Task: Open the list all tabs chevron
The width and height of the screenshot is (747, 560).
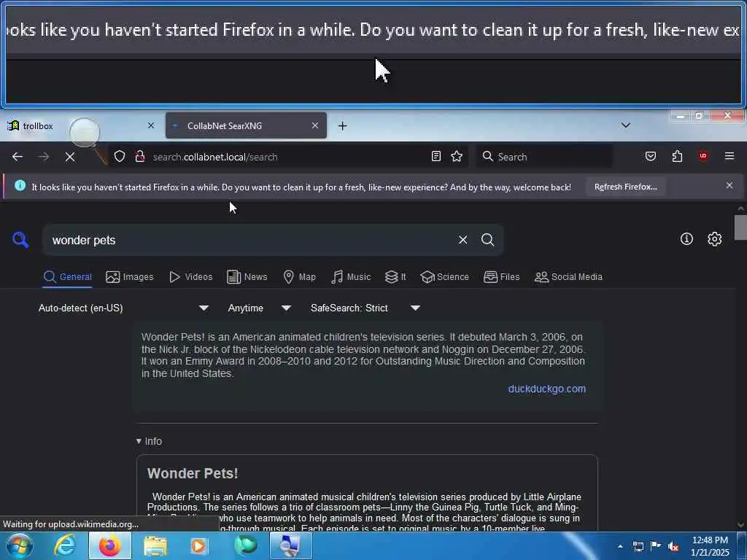Action: pyautogui.click(x=625, y=125)
